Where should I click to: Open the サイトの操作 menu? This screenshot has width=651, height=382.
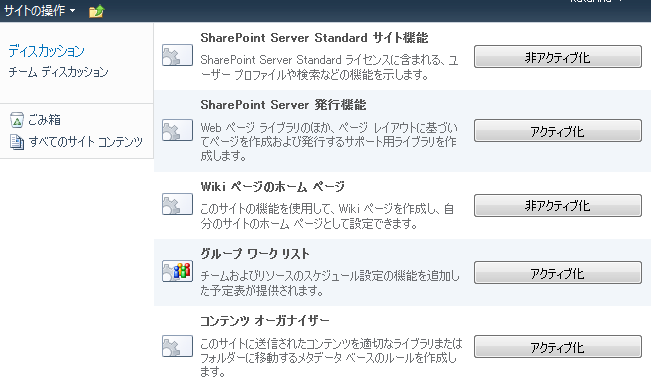coord(39,10)
